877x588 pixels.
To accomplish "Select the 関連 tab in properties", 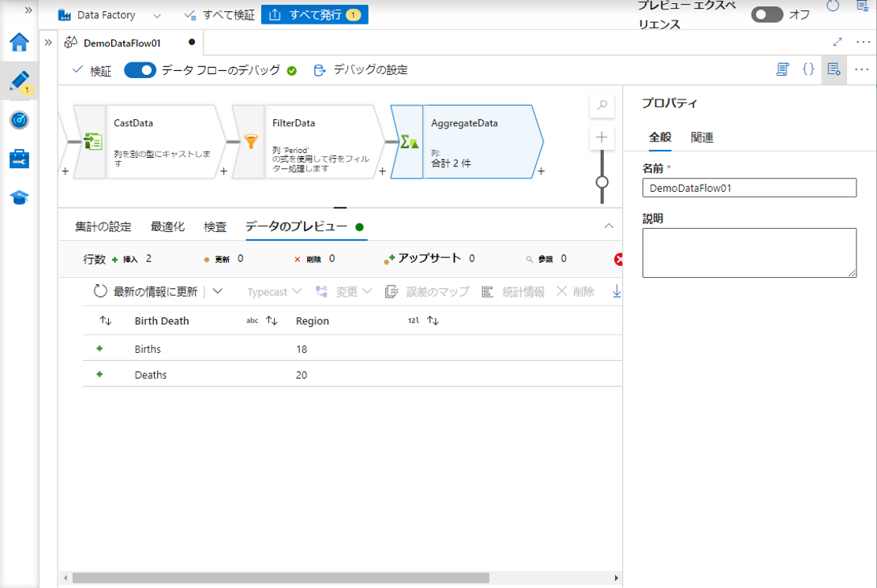I will click(702, 137).
